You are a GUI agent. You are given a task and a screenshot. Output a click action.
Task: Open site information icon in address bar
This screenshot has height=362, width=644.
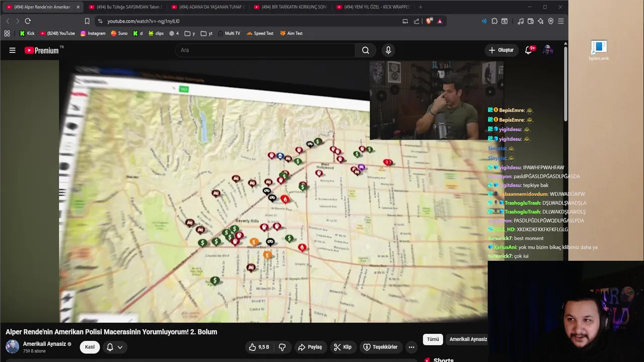100,21
